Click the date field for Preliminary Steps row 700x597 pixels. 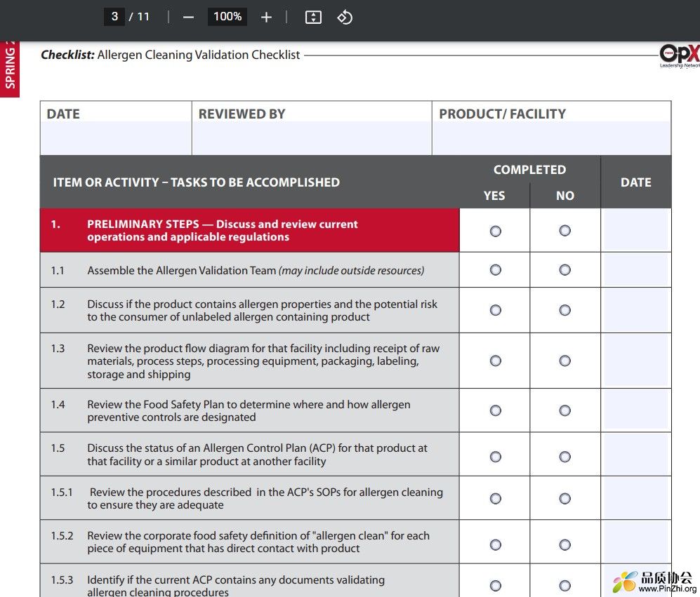click(x=635, y=230)
